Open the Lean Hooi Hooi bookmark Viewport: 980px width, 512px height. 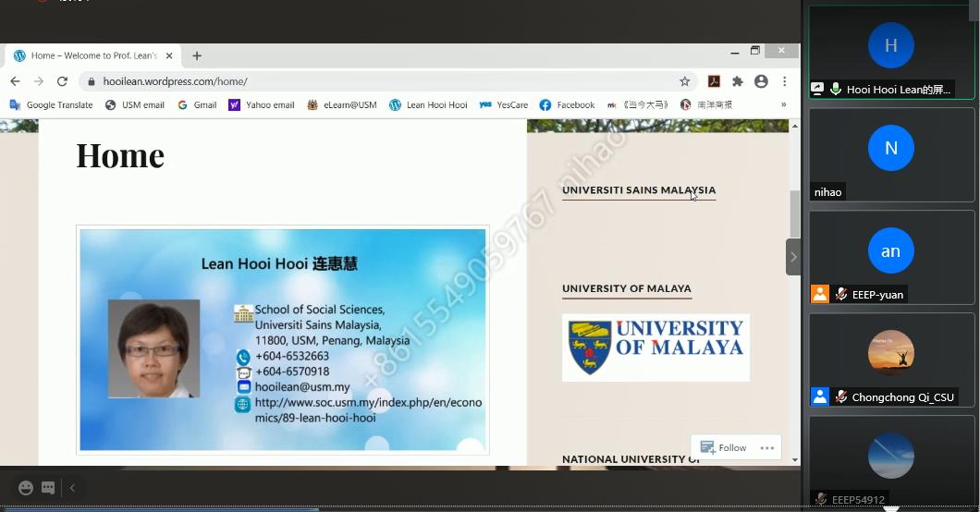pos(429,105)
